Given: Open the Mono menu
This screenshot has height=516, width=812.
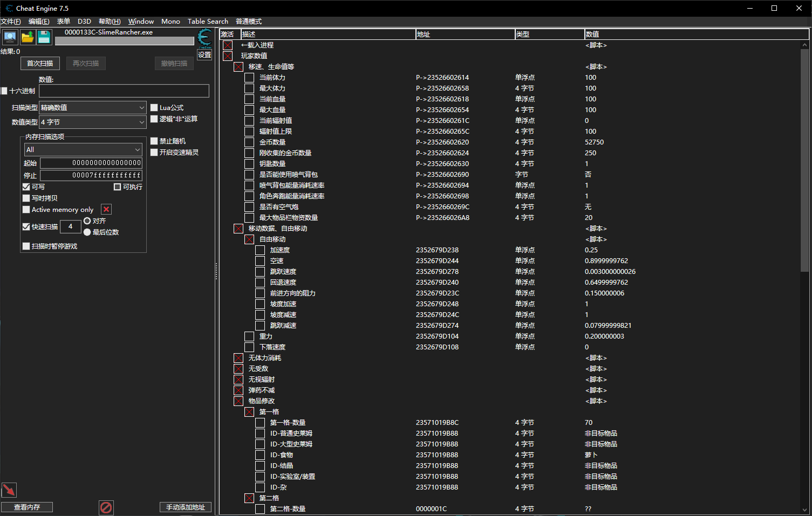Looking at the screenshot, I should 170,22.
